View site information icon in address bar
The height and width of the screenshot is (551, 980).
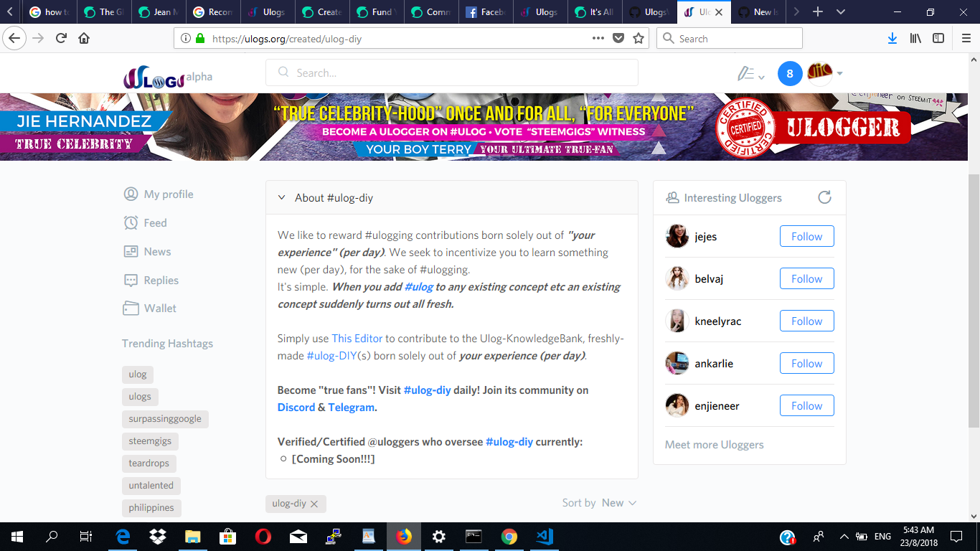(x=186, y=39)
